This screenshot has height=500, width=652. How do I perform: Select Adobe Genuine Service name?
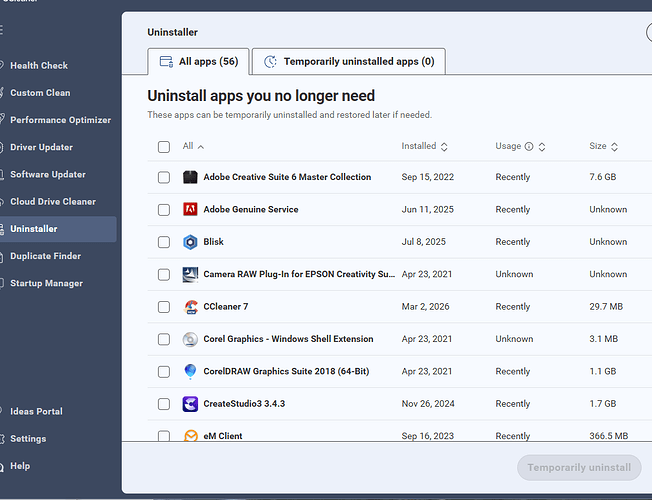(x=251, y=209)
